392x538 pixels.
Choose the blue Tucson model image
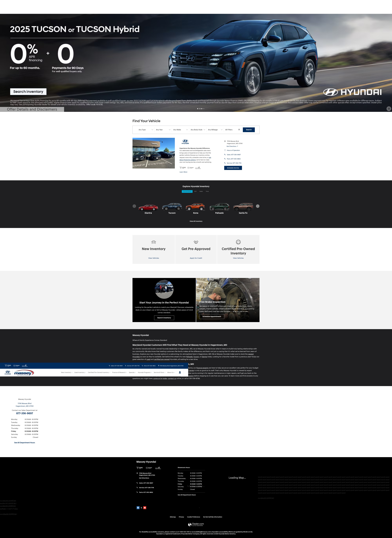coord(172,207)
